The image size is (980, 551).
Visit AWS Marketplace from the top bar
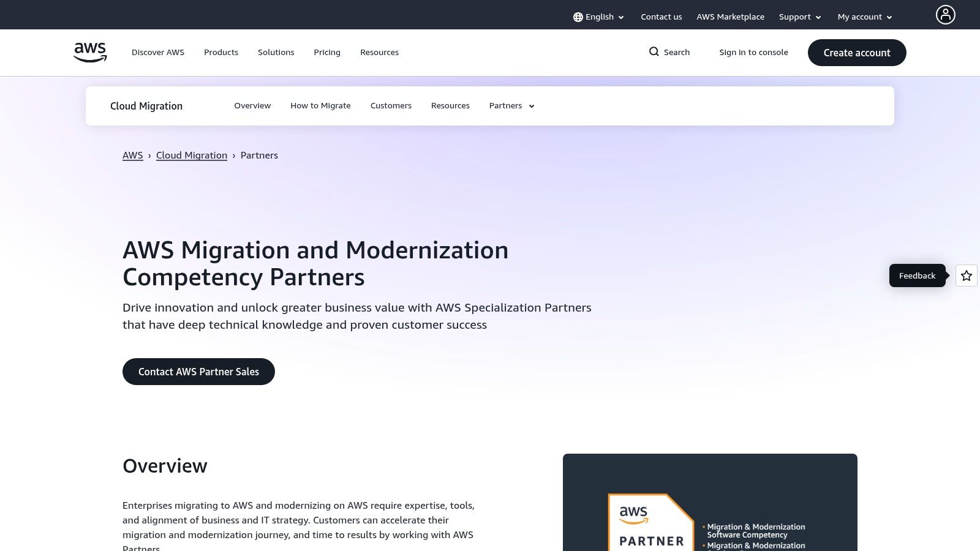(x=730, y=17)
